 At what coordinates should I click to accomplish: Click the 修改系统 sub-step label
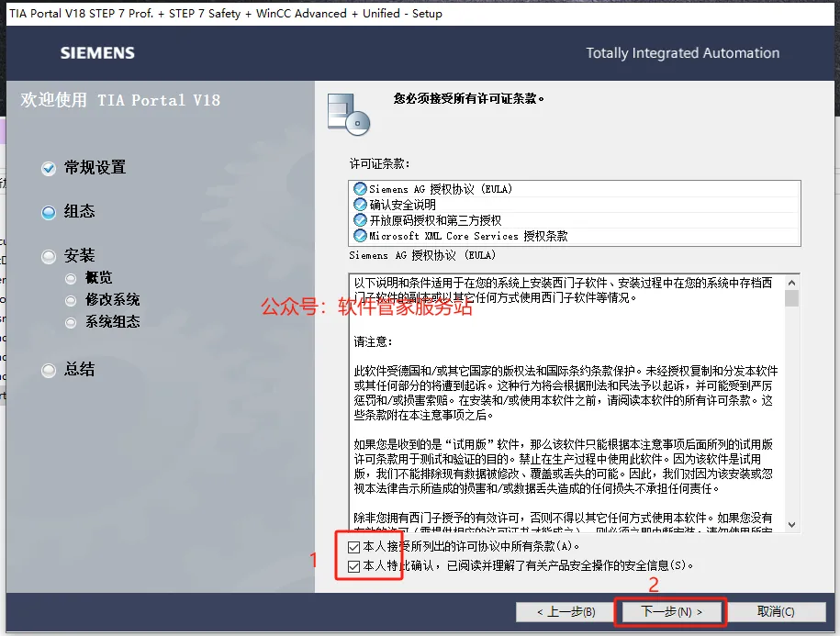point(113,299)
